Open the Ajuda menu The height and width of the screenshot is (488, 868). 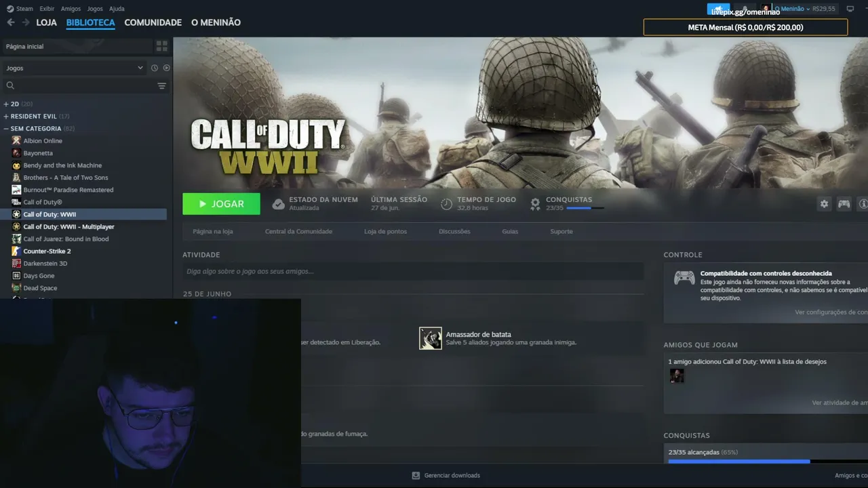(x=117, y=9)
